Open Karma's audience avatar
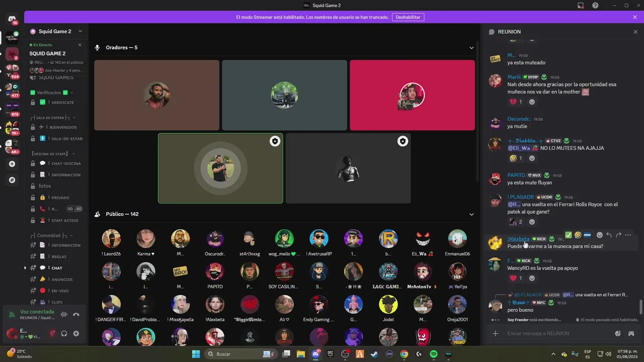 [146, 239]
